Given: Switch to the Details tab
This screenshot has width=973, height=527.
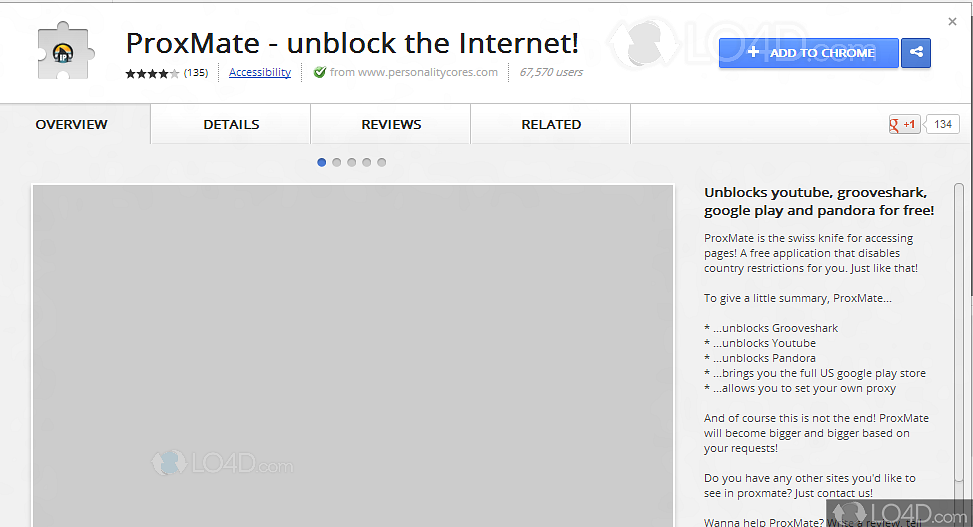Looking at the screenshot, I should [x=231, y=124].
